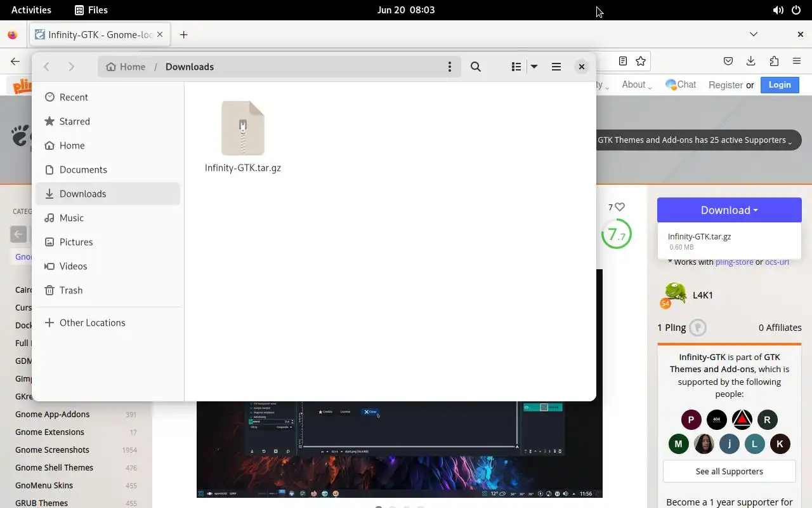Bookmark this page with the star icon
This screenshot has width=812, height=508.
[x=641, y=61]
